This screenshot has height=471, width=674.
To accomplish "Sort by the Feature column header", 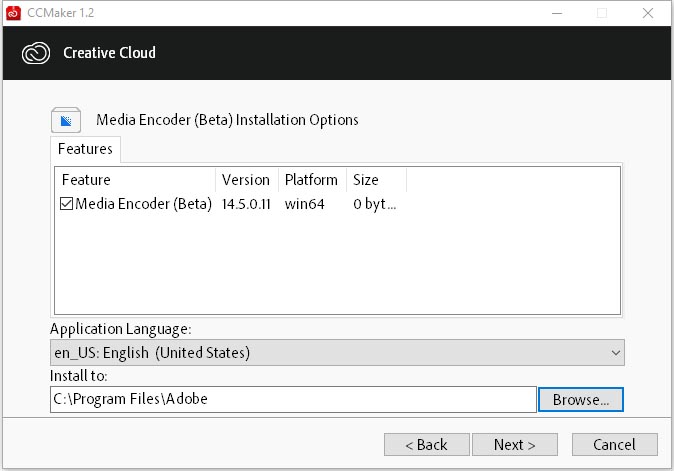I will 135,180.
